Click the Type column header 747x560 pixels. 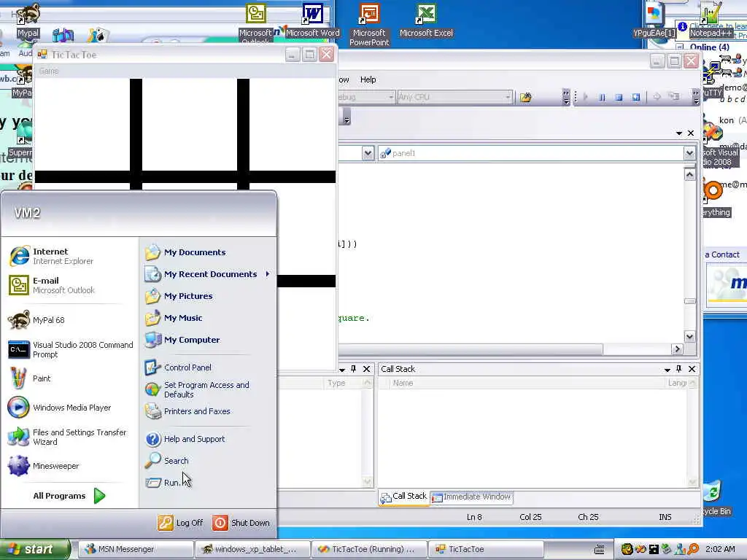342,383
